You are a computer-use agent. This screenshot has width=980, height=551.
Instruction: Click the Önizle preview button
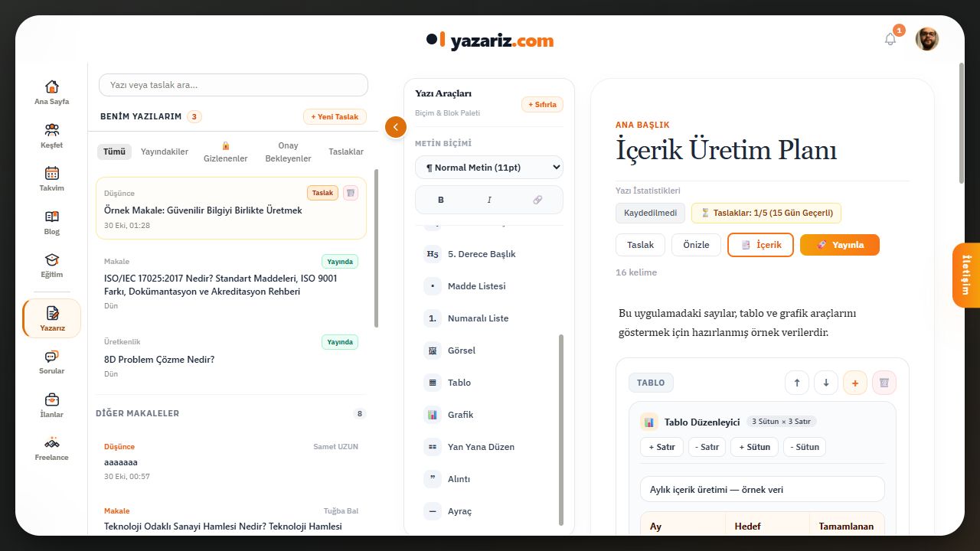coord(697,245)
